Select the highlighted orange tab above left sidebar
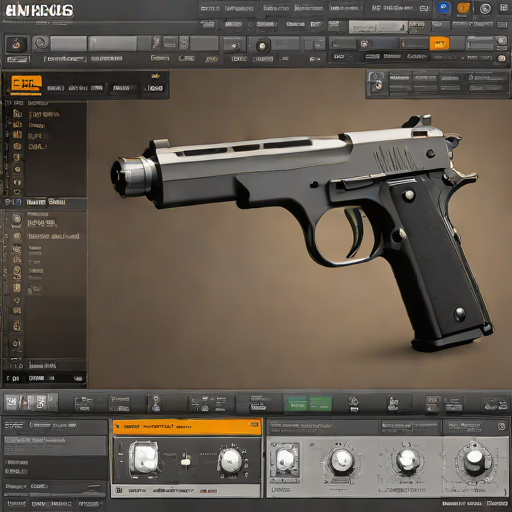 point(26,83)
